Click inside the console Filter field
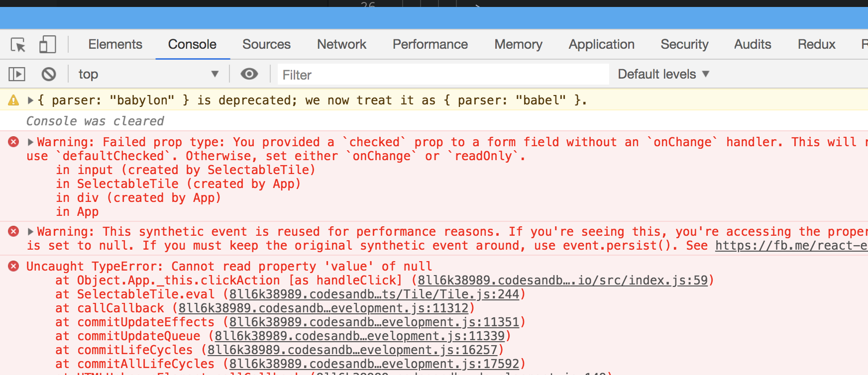Viewport: 868px width, 375px height. coord(443,75)
